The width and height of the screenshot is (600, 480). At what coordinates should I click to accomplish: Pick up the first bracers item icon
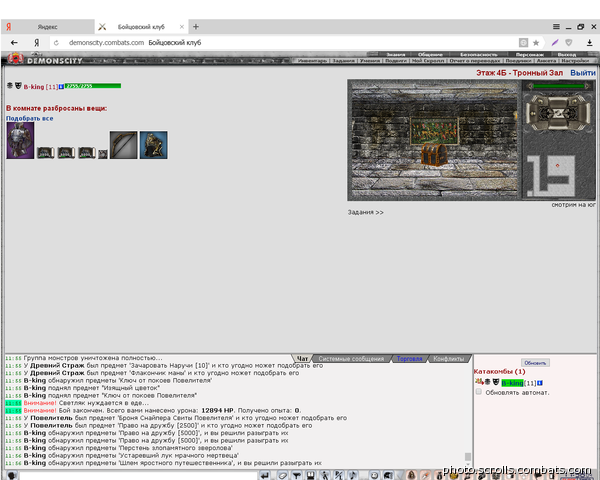pyautogui.click(x=46, y=153)
